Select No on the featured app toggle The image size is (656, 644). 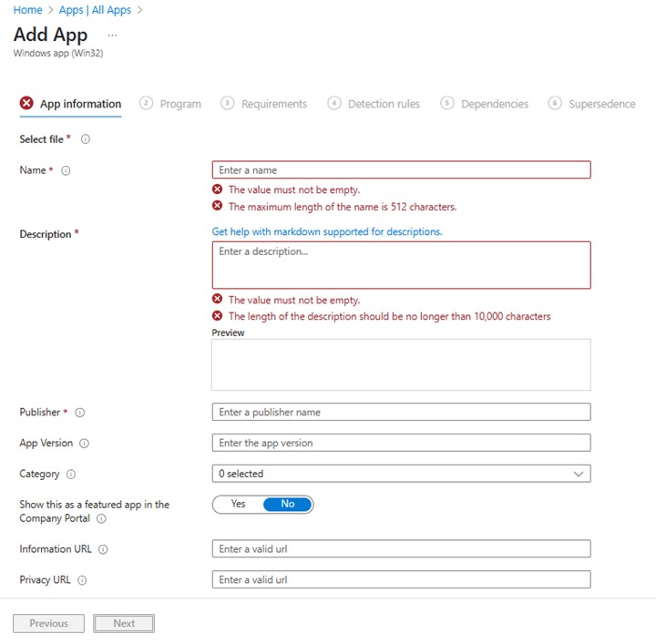click(x=288, y=504)
